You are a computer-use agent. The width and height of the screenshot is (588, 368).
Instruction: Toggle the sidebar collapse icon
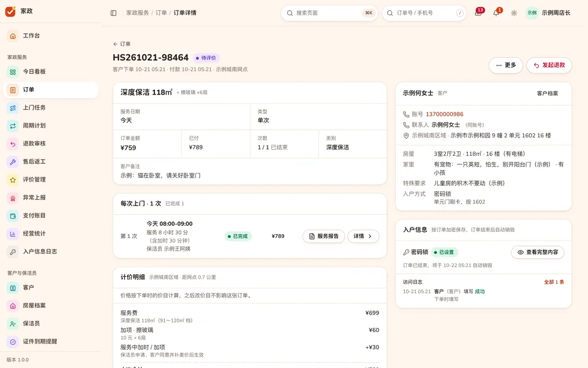coord(114,13)
